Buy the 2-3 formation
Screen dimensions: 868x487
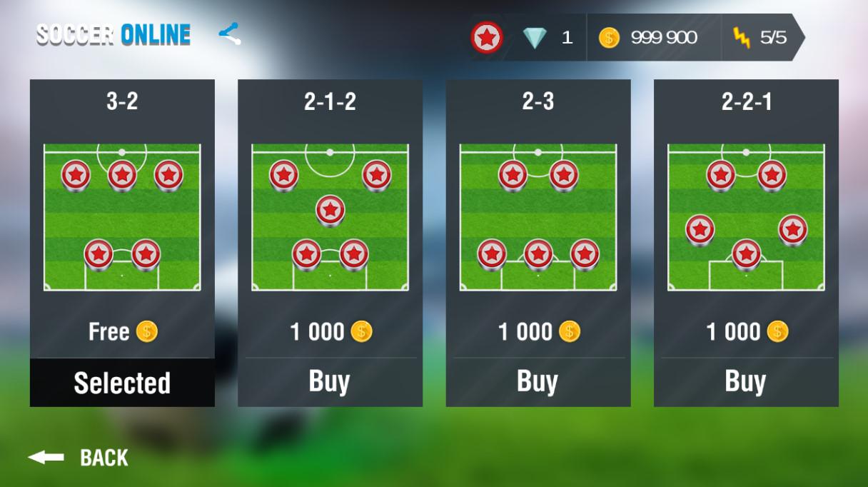point(538,382)
